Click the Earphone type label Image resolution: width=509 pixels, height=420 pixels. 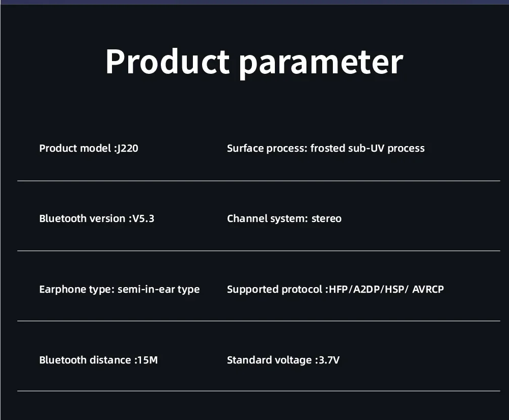[76, 290]
